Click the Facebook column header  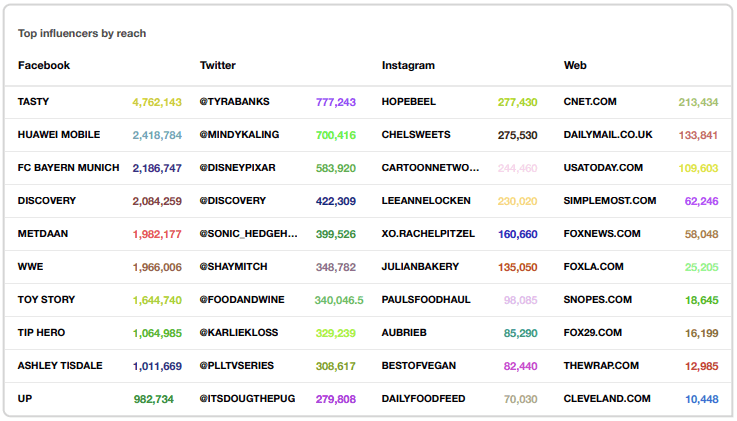(44, 65)
